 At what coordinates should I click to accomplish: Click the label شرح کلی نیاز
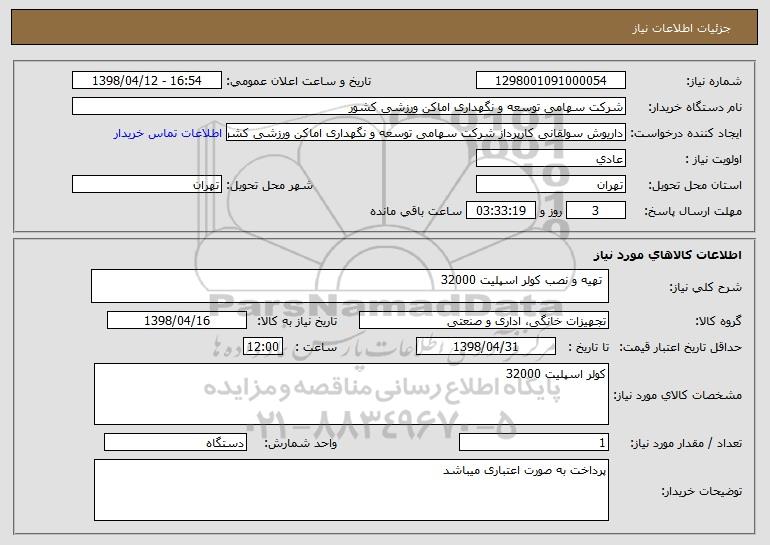click(x=706, y=287)
